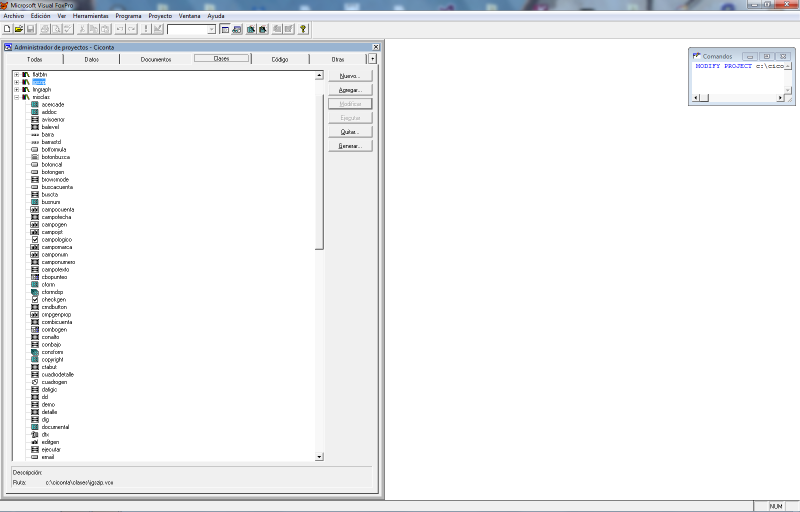Click the Open file toolbar icon
This screenshot has height=512, width=800.
(x=19, y=29)
